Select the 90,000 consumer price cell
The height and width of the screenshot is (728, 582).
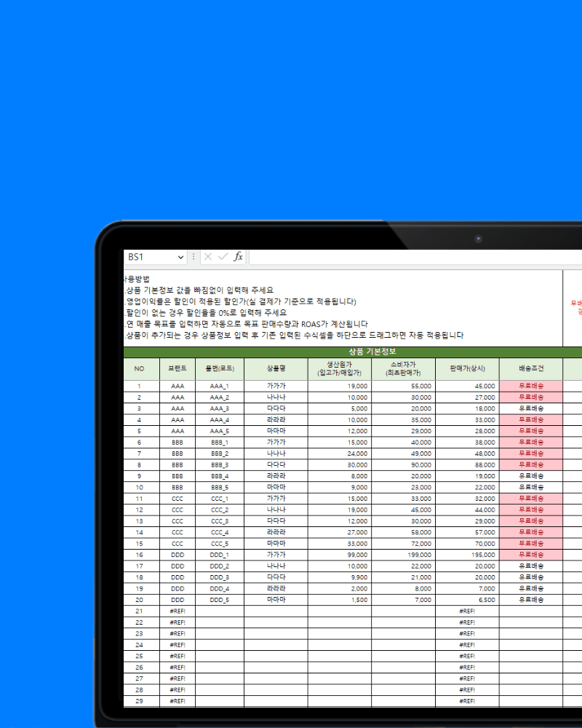click(403, 465)
